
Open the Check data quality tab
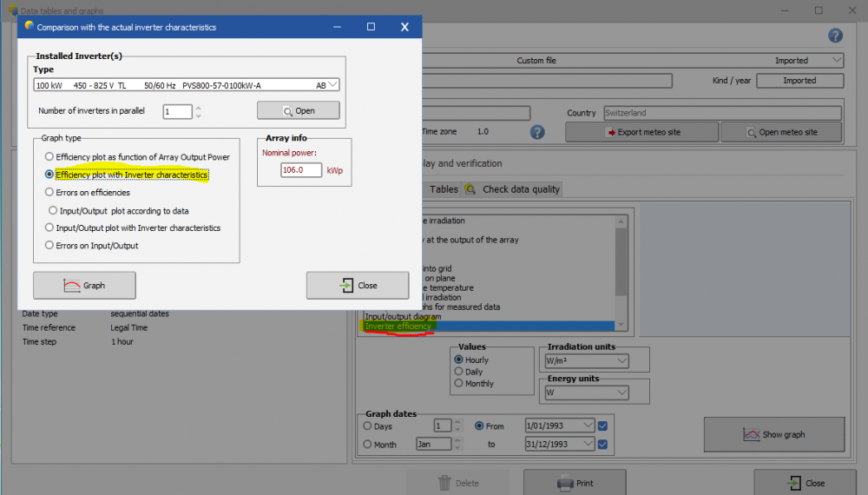[521, 189]
